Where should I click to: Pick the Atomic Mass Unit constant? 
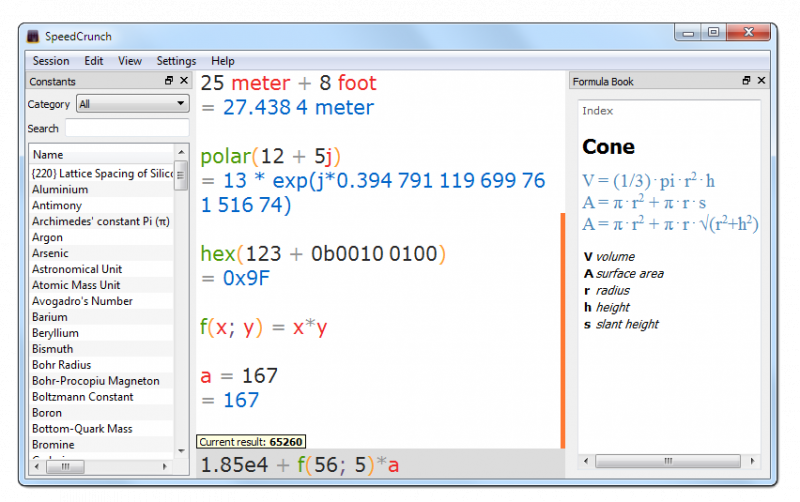102,285
